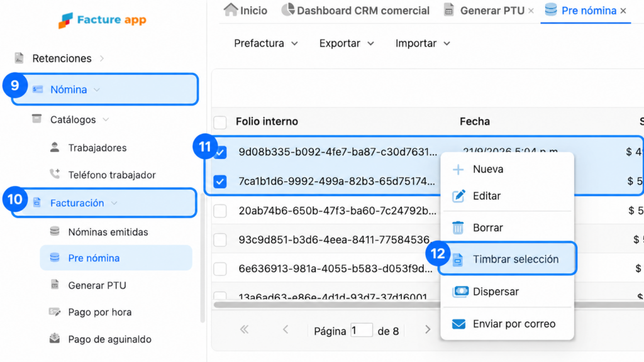Go to the previous page of results

click(286, 329)
